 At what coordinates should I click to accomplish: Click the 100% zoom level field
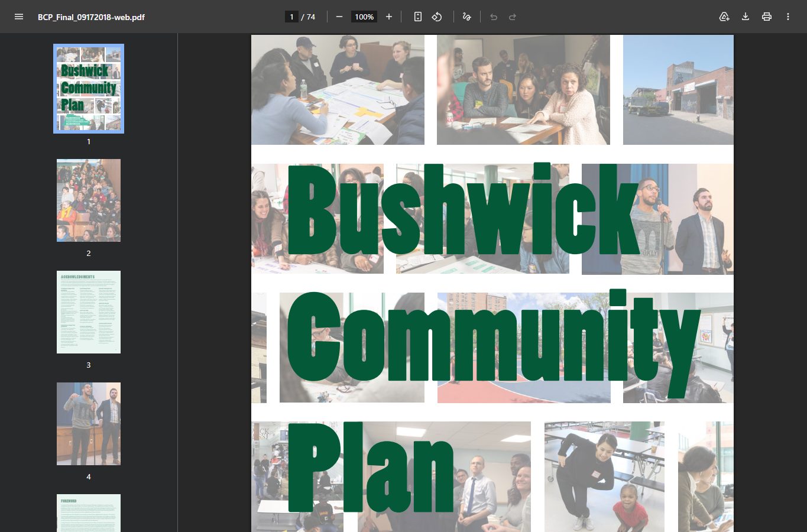pos(364,17)
